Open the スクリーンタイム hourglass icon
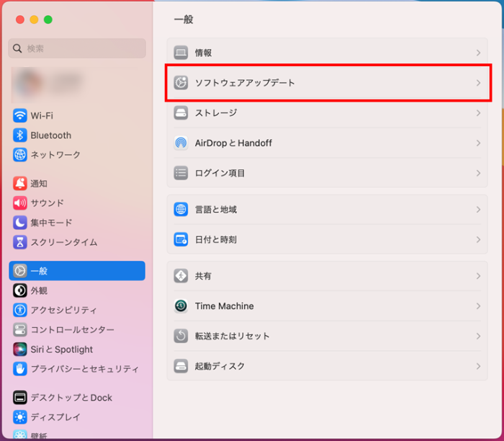504x441 pixels. 20,242
